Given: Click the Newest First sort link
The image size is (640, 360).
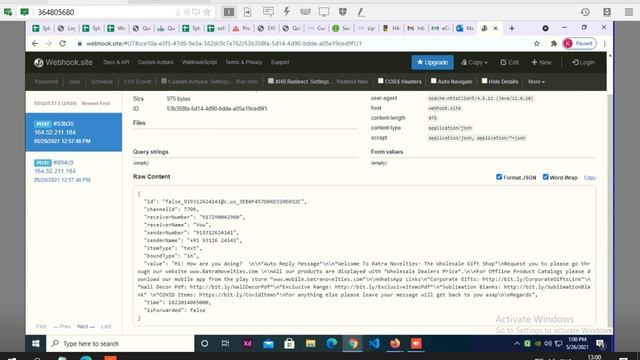Looking at the screenshot, I should click(x=96, y=103).
